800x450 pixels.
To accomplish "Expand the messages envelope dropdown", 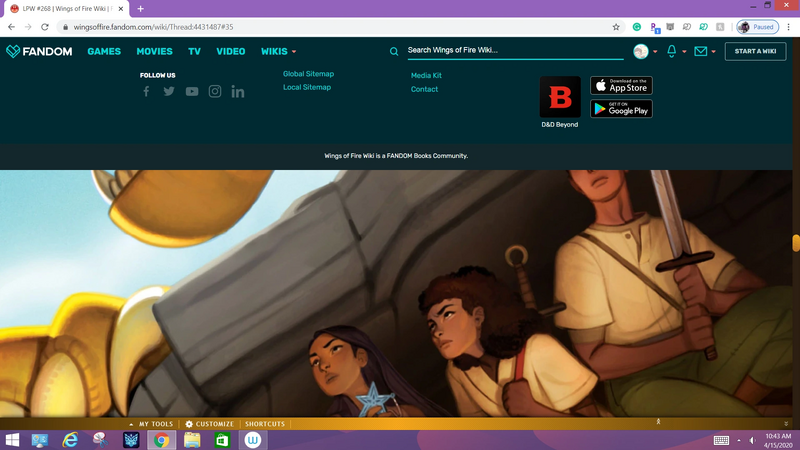I will (705, 51).
